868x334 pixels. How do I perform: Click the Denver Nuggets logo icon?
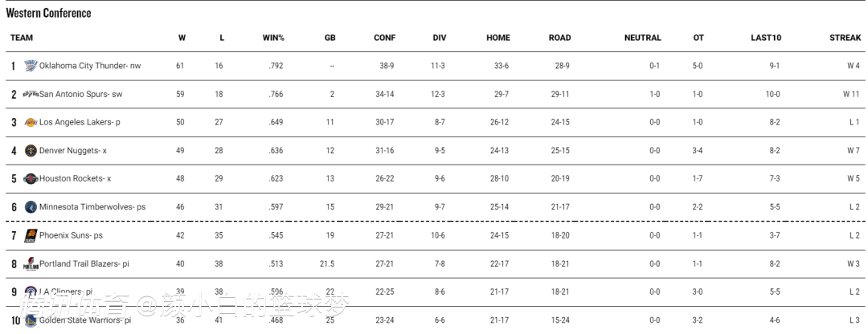point(31,151)
